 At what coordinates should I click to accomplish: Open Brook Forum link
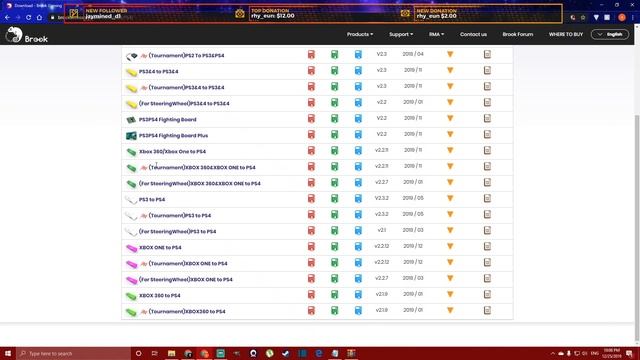click(x=518, y=34)
